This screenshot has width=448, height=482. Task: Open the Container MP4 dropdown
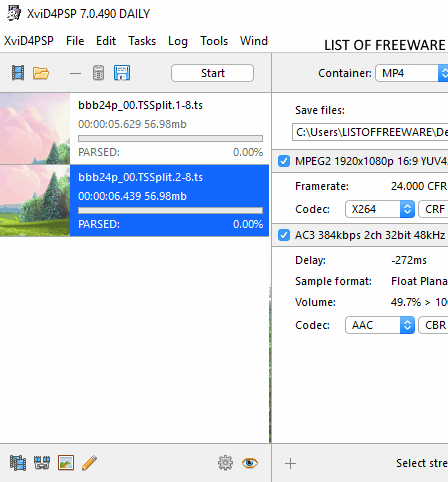click(412, 73)
